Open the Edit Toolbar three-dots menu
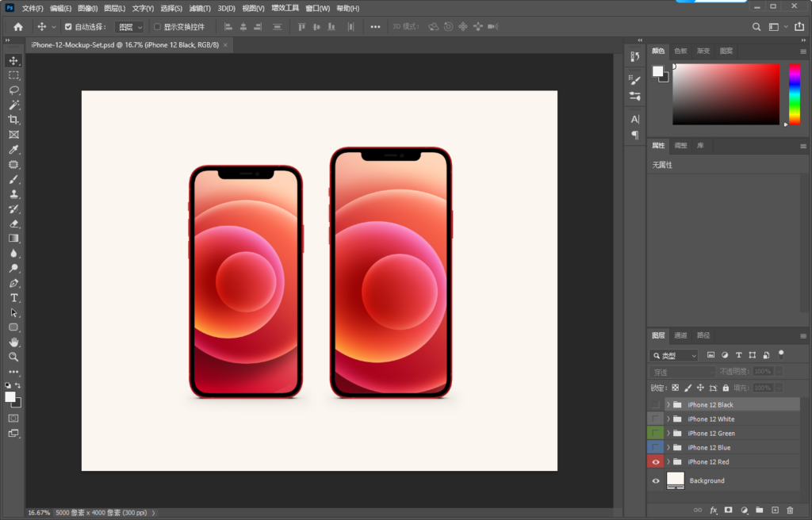Screen dimensions: 812x520 (x=13, y=372)
